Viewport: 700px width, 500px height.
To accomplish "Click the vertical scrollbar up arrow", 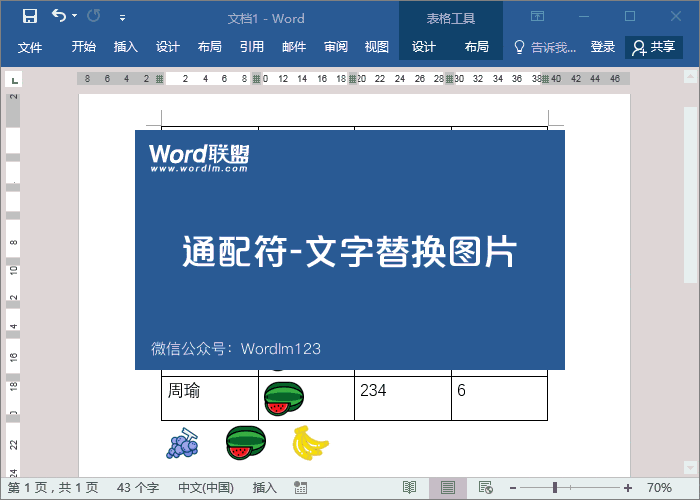I will [x=690, y=77].
